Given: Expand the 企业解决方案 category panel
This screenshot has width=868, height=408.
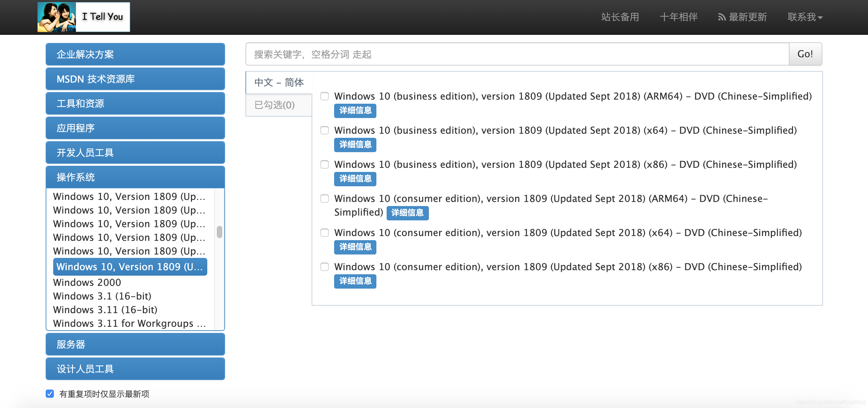Looking at the screenshot, I should click(x=135, y=54).
